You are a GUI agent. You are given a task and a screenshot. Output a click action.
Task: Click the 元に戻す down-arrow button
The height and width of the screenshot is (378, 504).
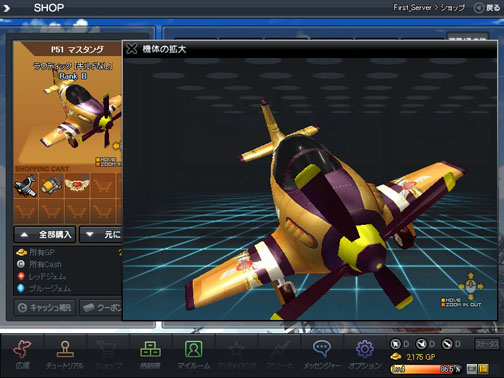click(x=101, y=234)
